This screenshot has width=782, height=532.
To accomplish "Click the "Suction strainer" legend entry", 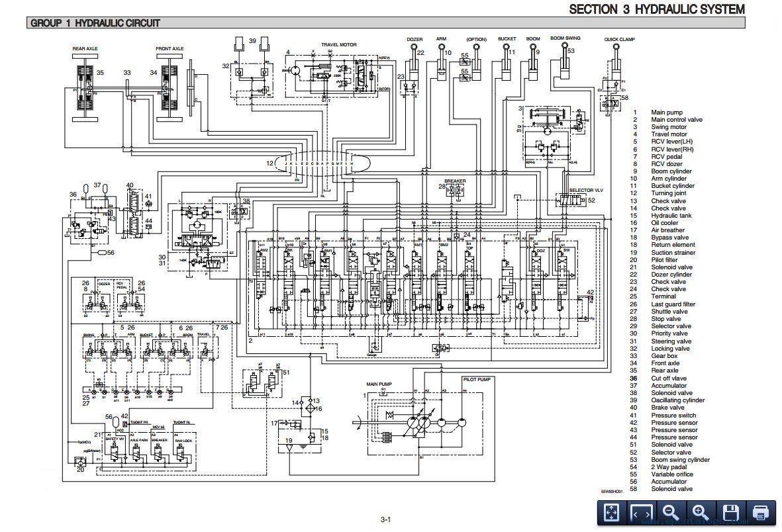I will tap(673, 252).
